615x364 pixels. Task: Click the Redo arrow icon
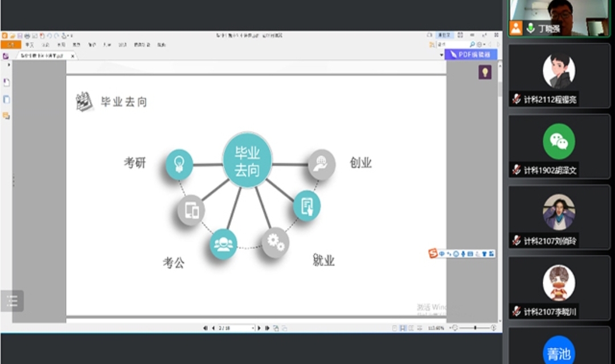point(56,35)
